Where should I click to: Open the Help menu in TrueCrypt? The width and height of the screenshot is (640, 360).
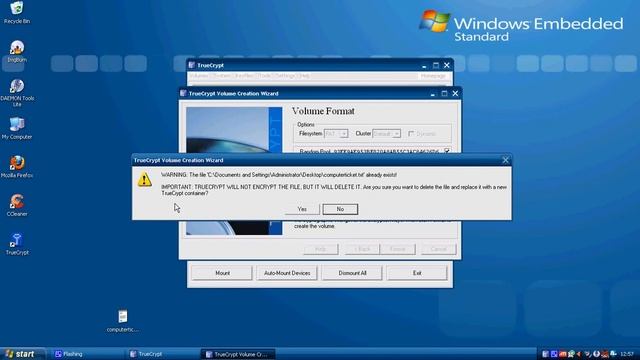point(305,76)
